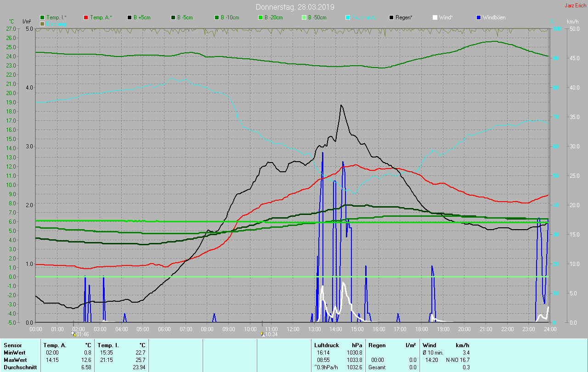This screenshot has height=372, width=588.
Task: Click the chart title 'Donnerstag, 28.03.2019'
Action: tap(295, 7)
